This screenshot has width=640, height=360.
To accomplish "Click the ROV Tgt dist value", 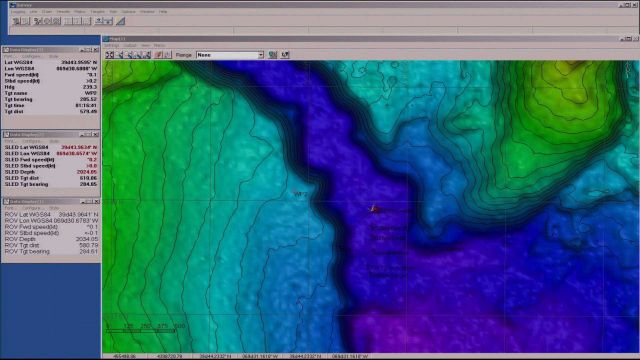I will [89, 245].
